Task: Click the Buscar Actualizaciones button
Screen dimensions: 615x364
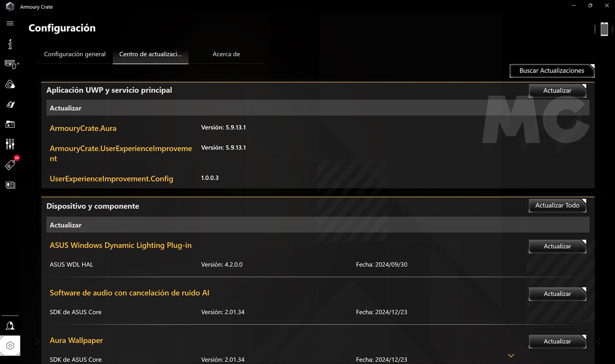Action: pos(552,71)
